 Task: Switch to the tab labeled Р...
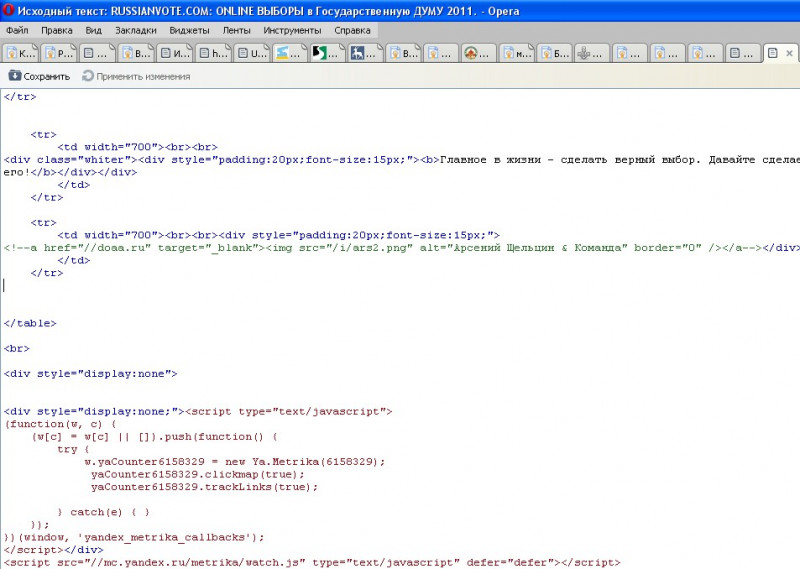tap(59, 53)
